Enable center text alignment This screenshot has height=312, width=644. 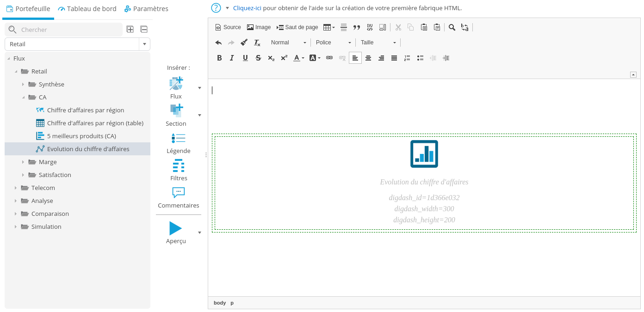pos(368,58)
